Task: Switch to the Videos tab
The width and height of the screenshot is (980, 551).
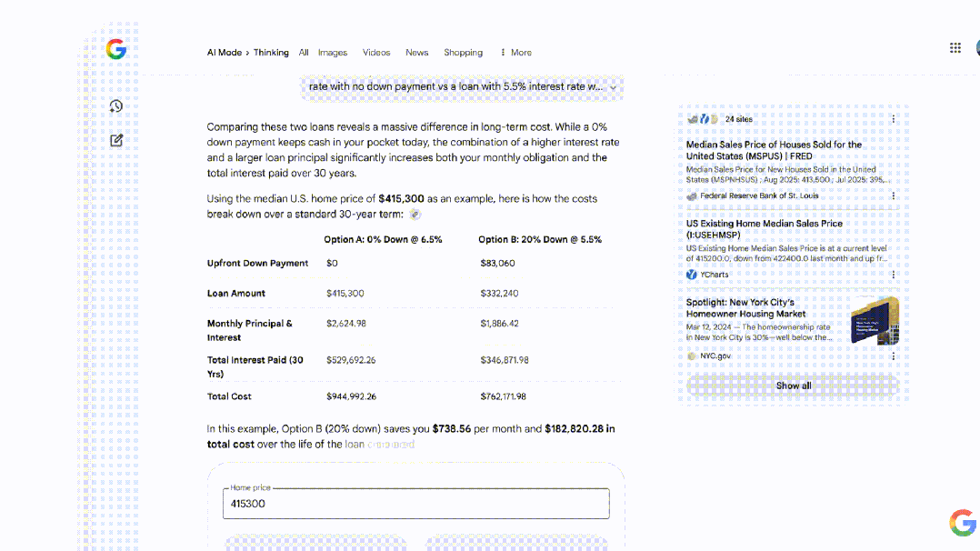Action: point(376,53)
